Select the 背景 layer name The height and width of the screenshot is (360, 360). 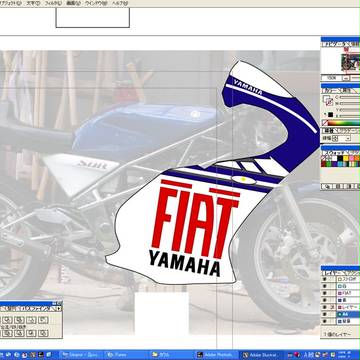(347, 321)
